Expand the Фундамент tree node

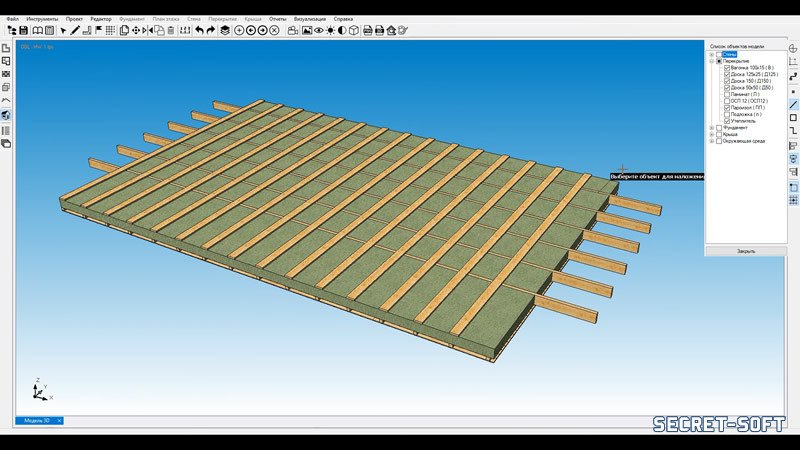tap(711, 127)
